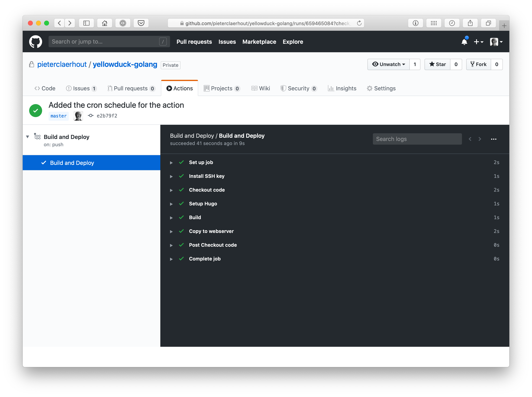Open the three-dot log options menu
This screenshot has width=532, height=397.
click(494, 139)
